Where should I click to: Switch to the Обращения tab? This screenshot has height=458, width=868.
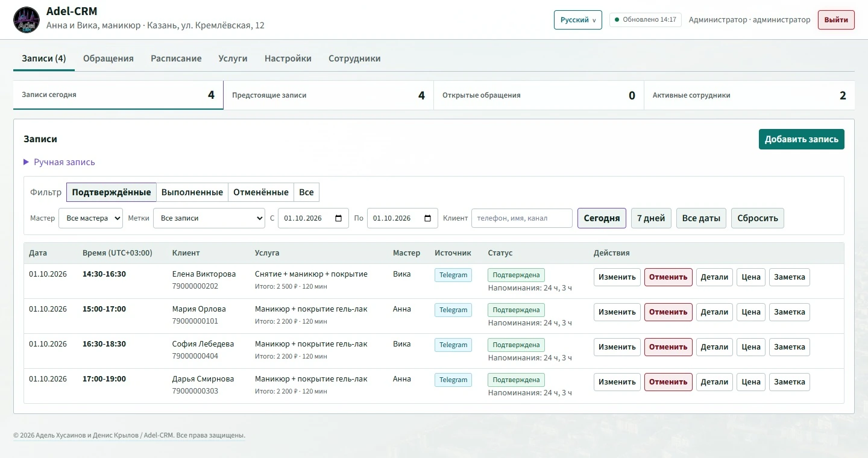click(108, 58)
